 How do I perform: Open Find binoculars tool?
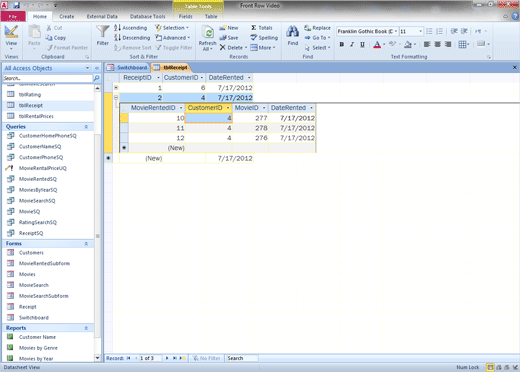coord(293,35)
